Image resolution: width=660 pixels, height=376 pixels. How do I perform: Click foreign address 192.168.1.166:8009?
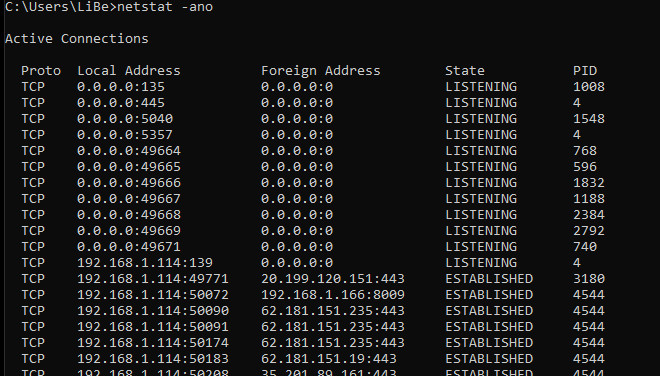point(333,295)
